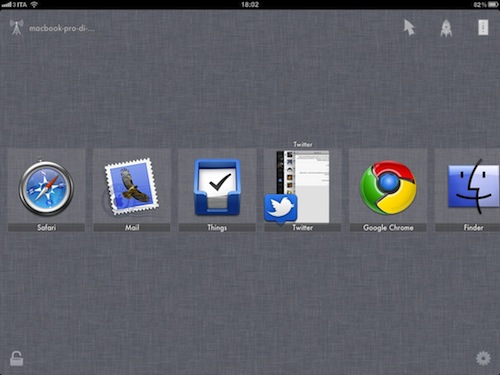This screenshot has height=375, width=500.
Task: Open the Things checkbox app icon
Action: click(x=217, y=187)
